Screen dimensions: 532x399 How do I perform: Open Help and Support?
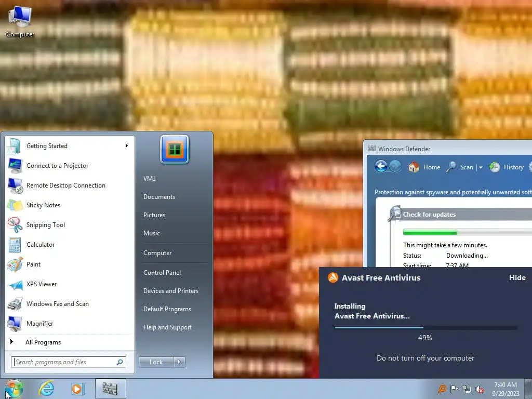pos(167,327)
